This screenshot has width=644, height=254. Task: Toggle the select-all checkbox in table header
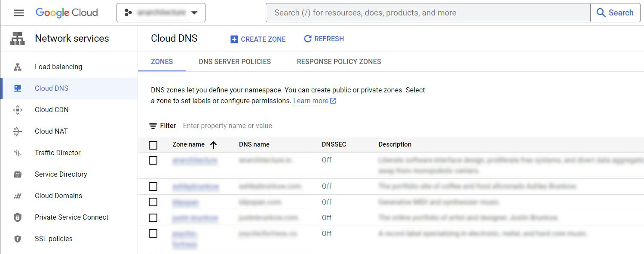(153, 145)
